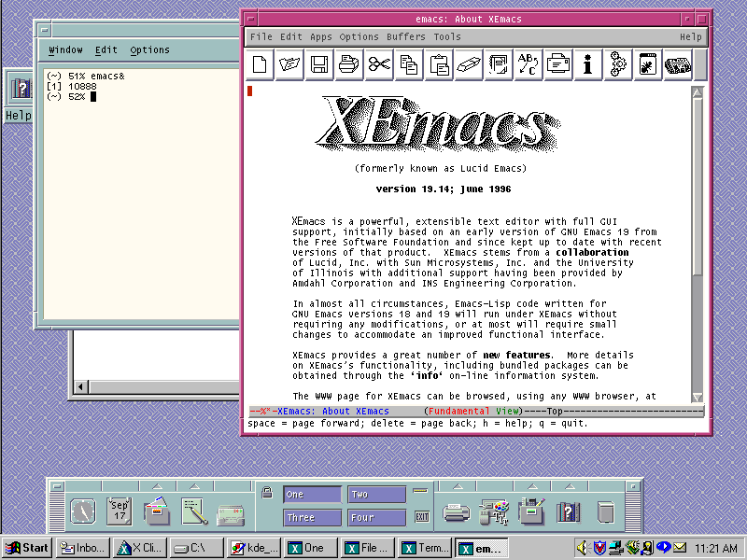Open the XEmacs window menu button in titlebar
Viewport: 747px width, 560px height.
coord(251,19)
